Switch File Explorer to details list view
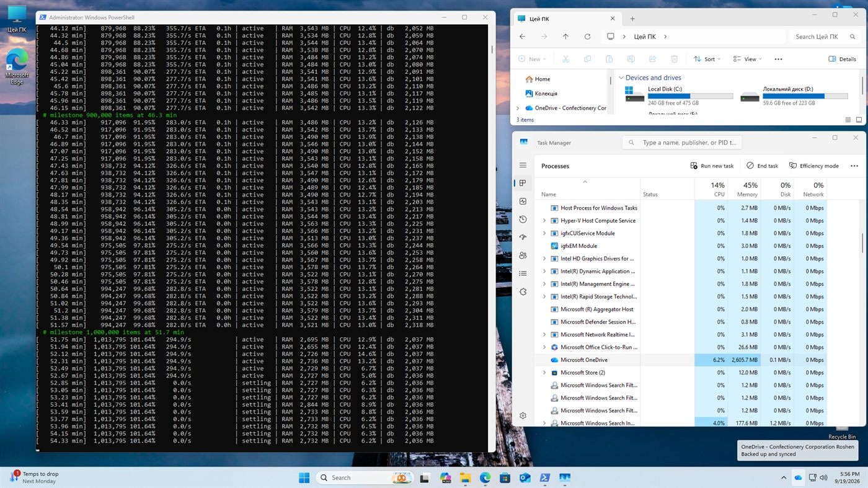This screenshot has height=488, width=868. coord(848,120)
